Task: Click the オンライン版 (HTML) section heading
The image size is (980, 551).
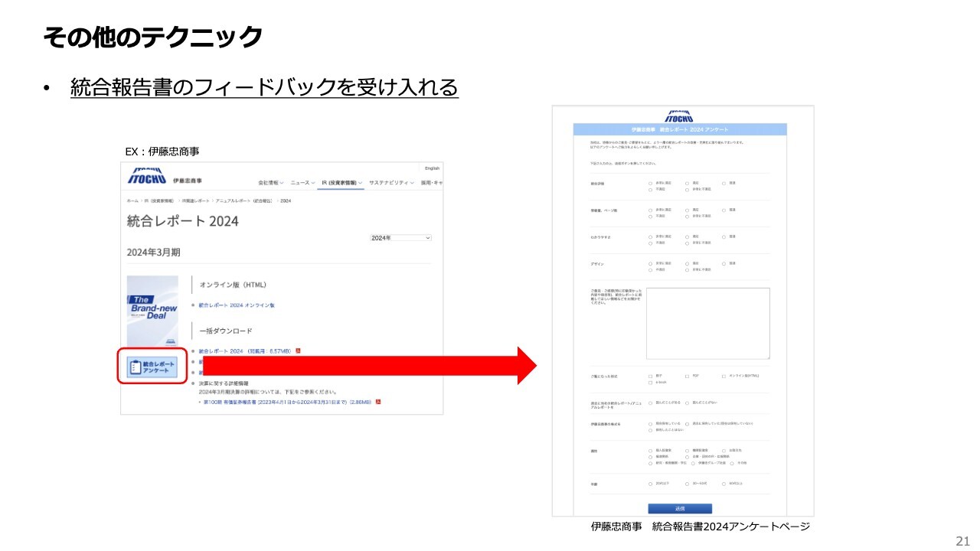Action: tap(233, 285)
